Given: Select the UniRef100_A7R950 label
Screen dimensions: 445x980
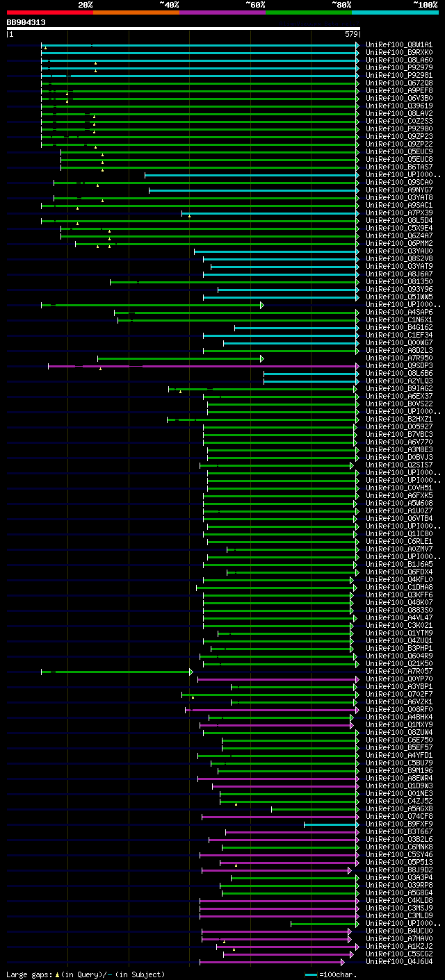Looking at the screenshot, I should pyautogui.click(x=399, y=358).
